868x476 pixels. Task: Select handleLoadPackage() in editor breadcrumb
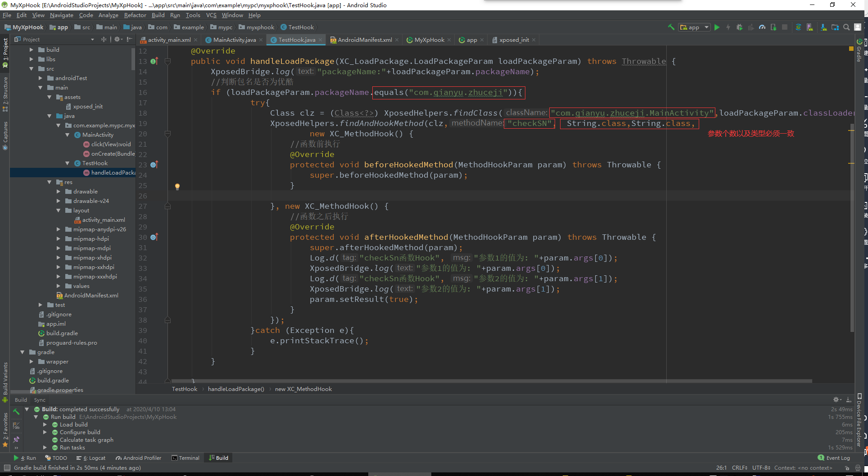coord(236,389)
